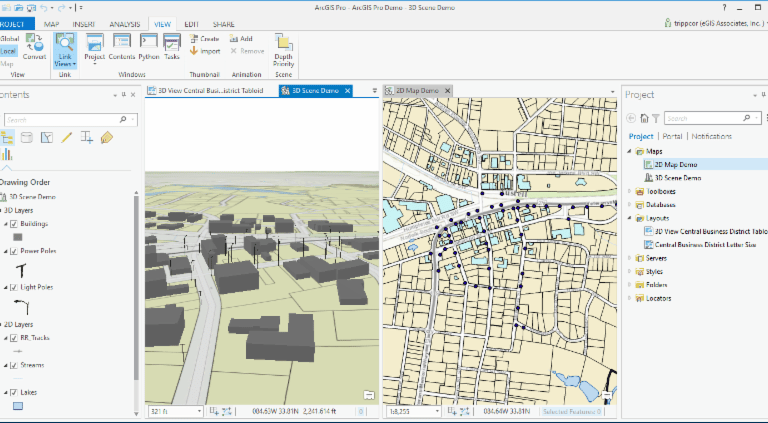
Task: Select List By Labeling tag icon
Action: [x=107, y=137]
